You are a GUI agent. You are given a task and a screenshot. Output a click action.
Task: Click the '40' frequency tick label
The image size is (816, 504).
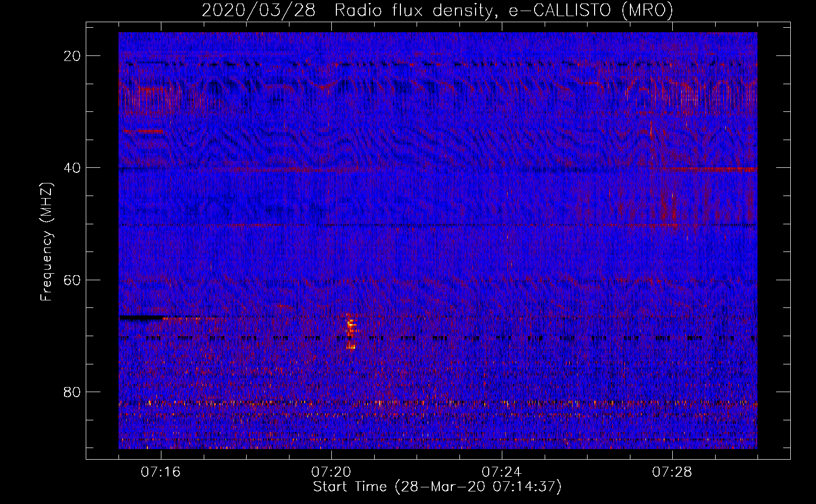point(73,168)
